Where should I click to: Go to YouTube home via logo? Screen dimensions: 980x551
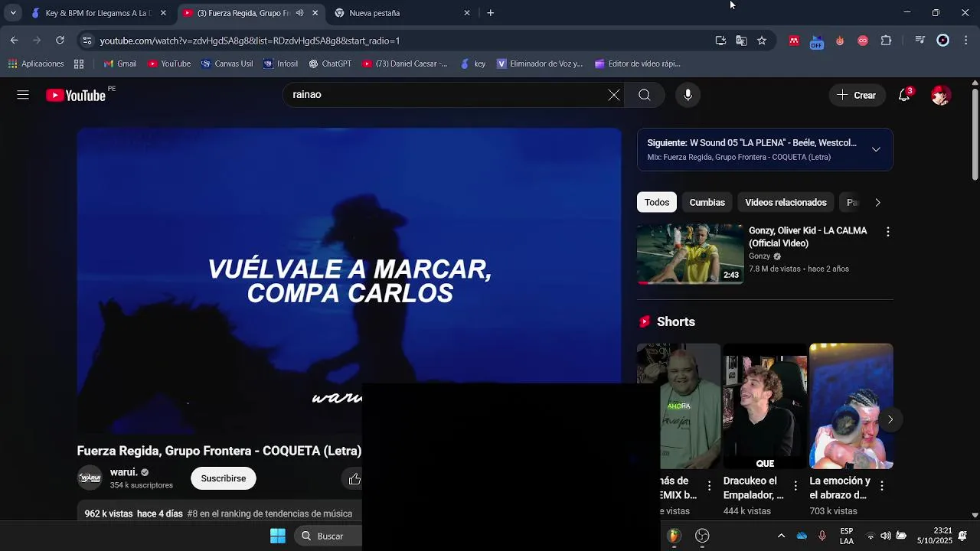(76, 95)
